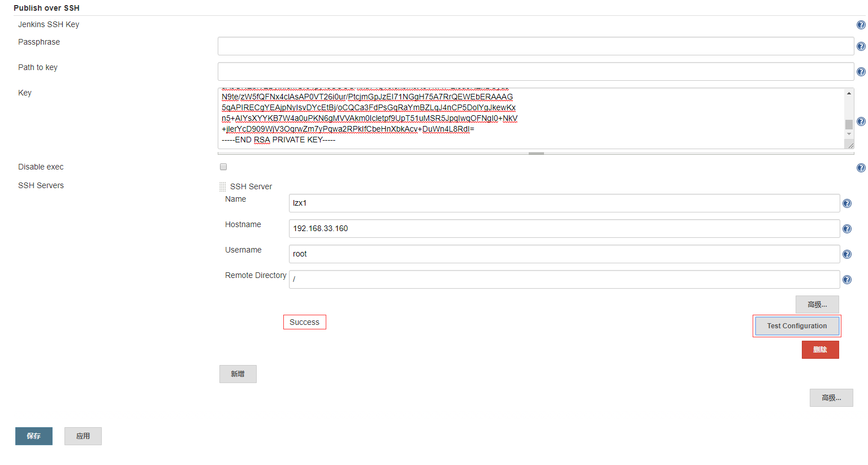Click the Disable exec label

pos(41,167)
